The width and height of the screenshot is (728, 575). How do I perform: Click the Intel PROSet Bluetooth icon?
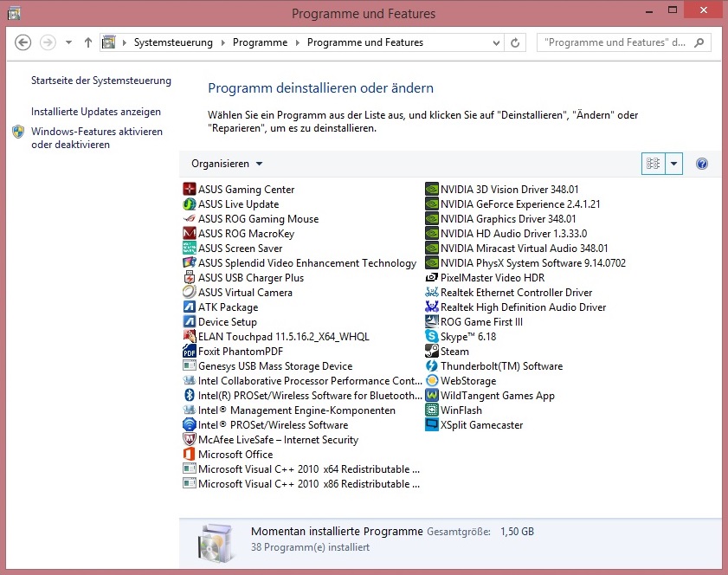click(x=189, y=395)
